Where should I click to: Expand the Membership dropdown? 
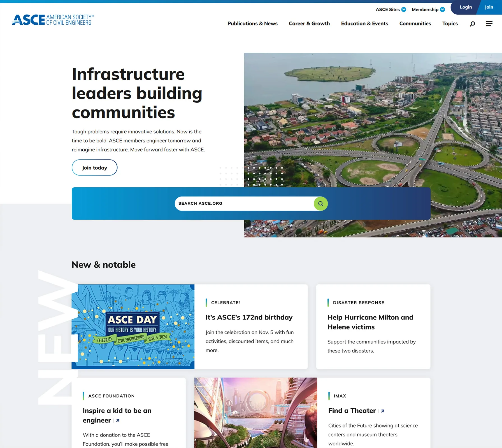[x=428, y=10]
